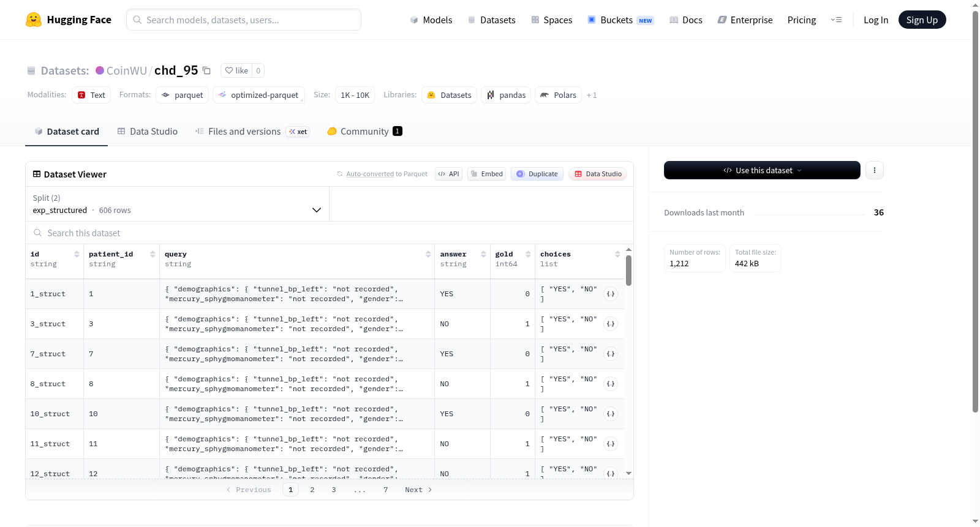
Task: Select the Polars library tag
Action: click(x=559, y=95)
